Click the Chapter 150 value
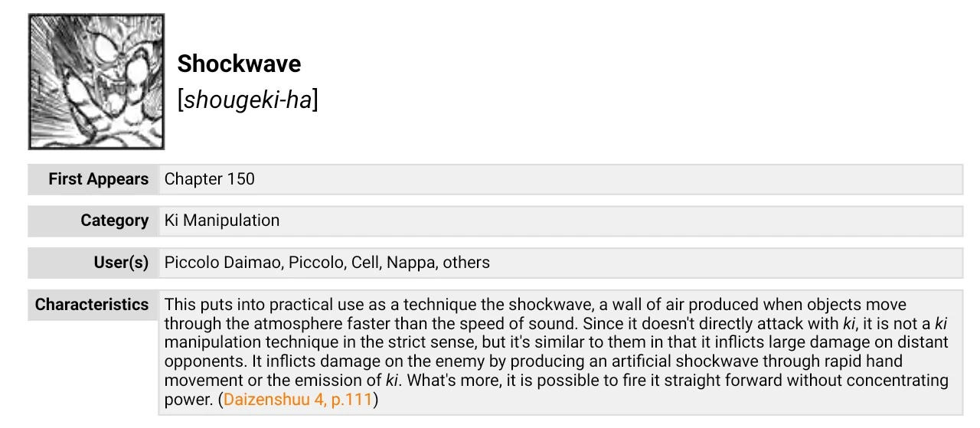Screen dimensions: 980x428 click(209, 179)
